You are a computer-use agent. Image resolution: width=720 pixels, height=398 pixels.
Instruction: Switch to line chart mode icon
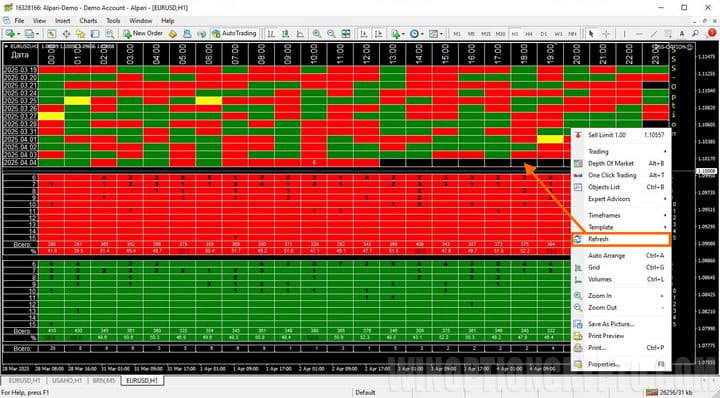point(300,34)
